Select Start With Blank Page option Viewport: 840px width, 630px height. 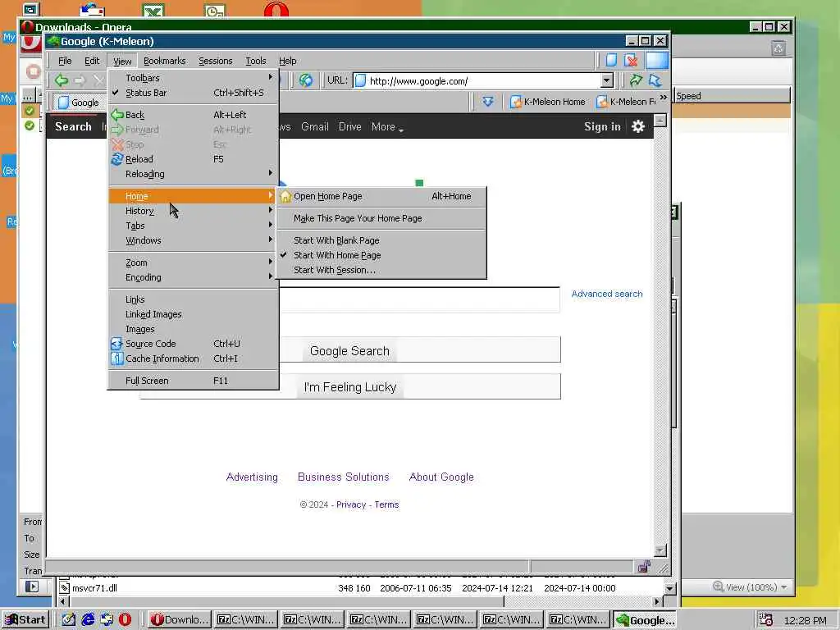point(381,240)
